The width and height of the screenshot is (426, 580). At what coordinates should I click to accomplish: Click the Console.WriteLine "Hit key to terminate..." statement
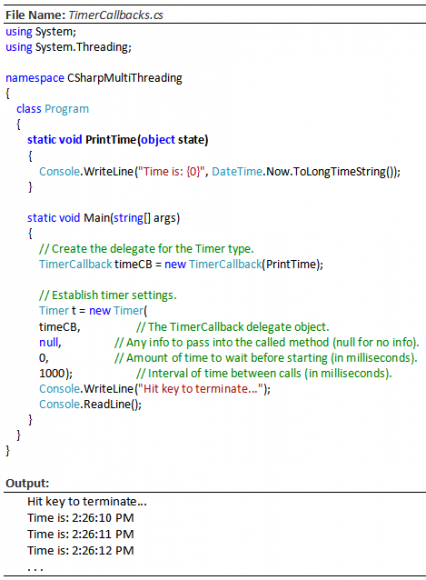tap(155, 389)
